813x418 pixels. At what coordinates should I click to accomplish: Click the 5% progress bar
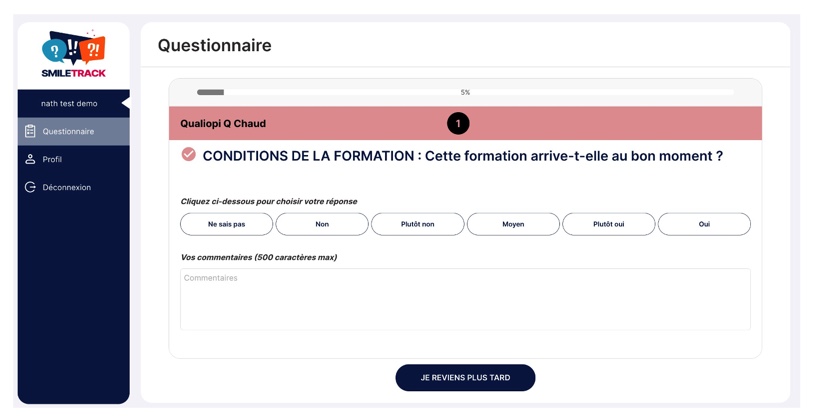pyautogui.click(x=465, y=92)
